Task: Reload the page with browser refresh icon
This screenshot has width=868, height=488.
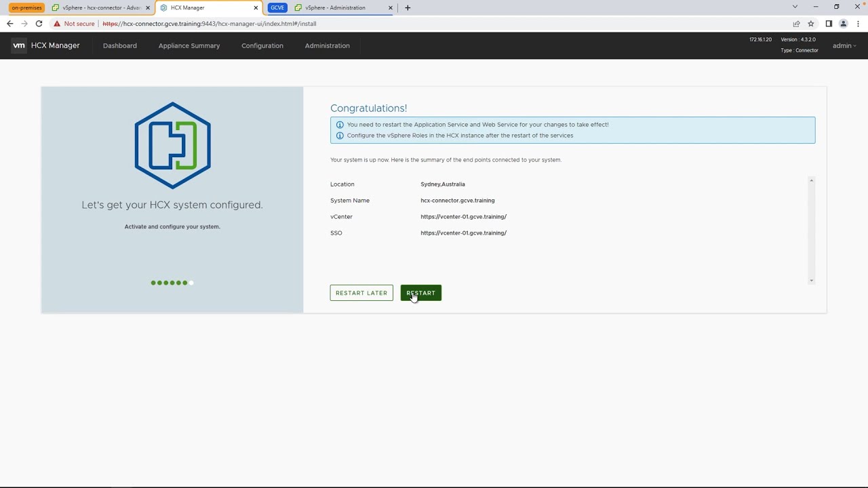Action: click(39, 24)
